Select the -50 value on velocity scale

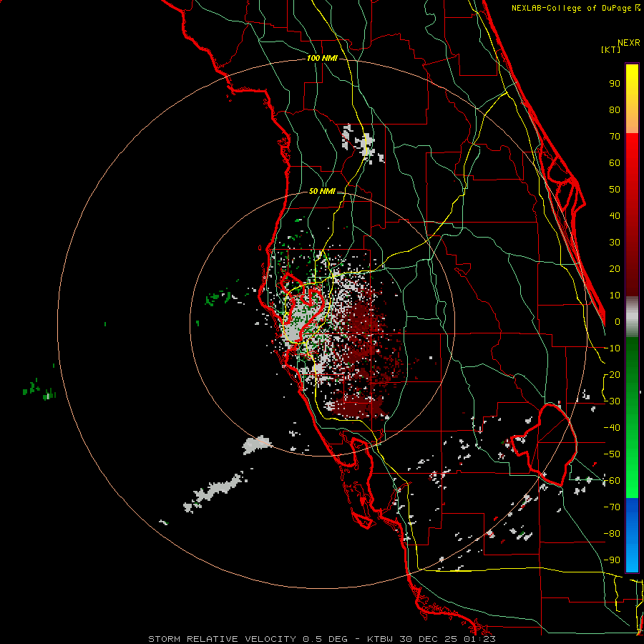coord(613,454)
